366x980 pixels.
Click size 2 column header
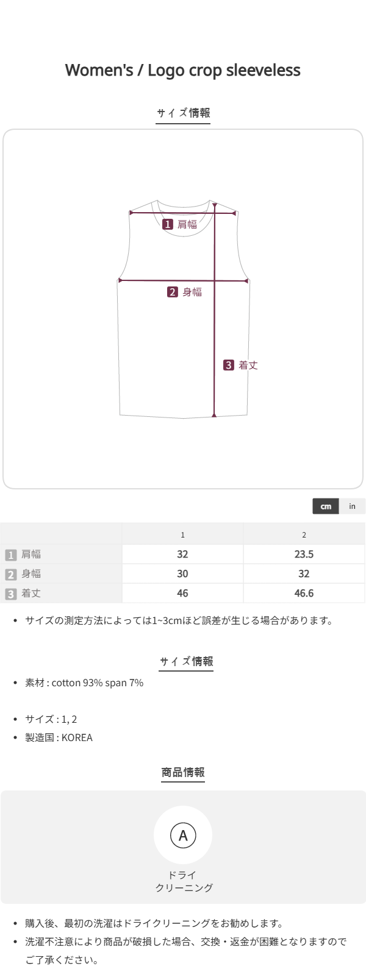point(304,534)
